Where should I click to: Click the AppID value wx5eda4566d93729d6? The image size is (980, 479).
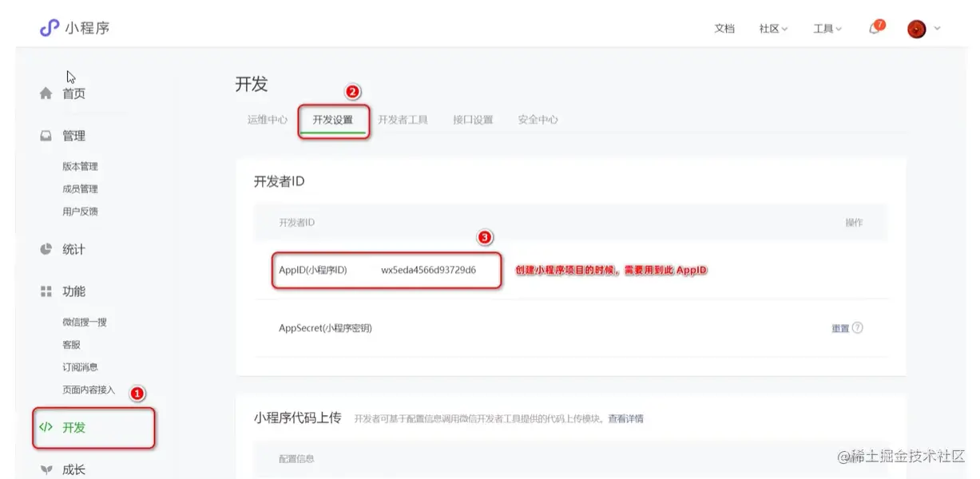pyautogui.click(x=428, y=270)
